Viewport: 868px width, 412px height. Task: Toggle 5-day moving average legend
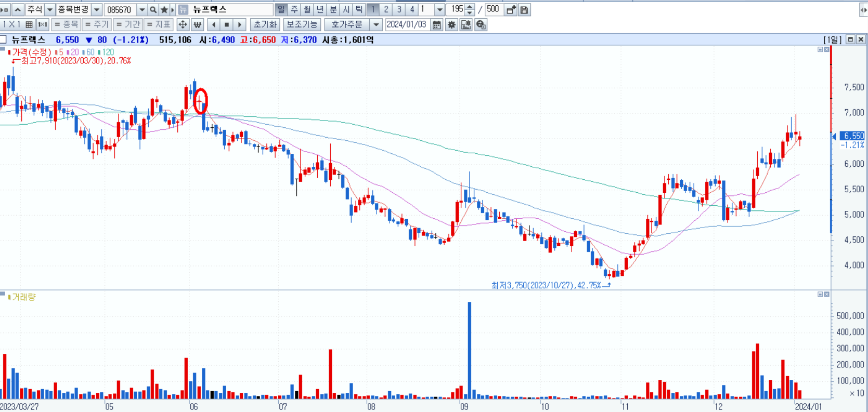click(x=59, y=52)
